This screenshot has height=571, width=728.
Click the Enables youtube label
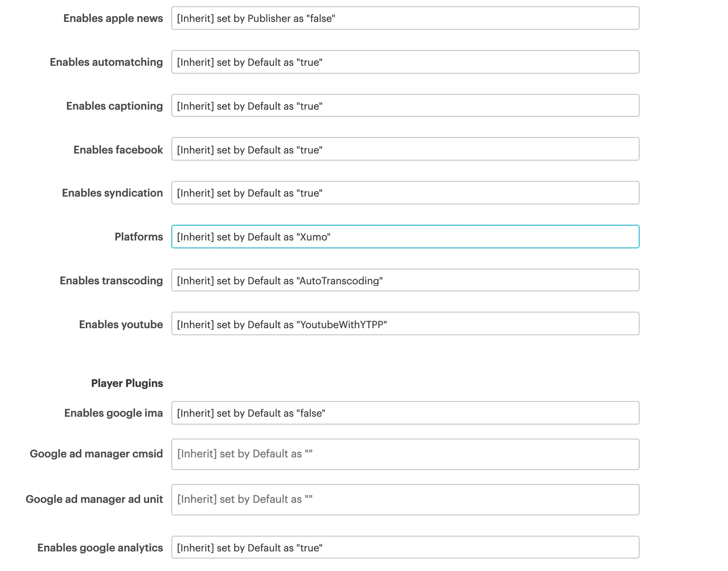(121, 324)
